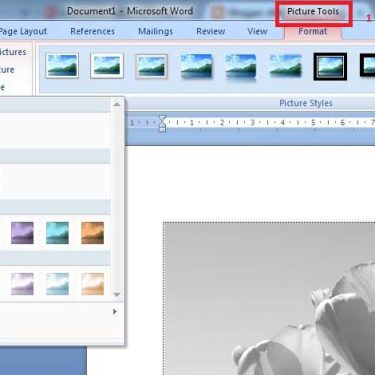Screen dimensions: 375x375
Task: Choose the purple light recolor variation
Action: 22,284
